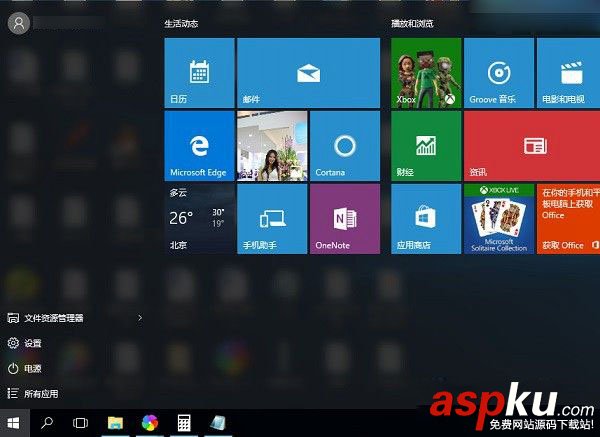Open the 邮件 mail tile

308,73
